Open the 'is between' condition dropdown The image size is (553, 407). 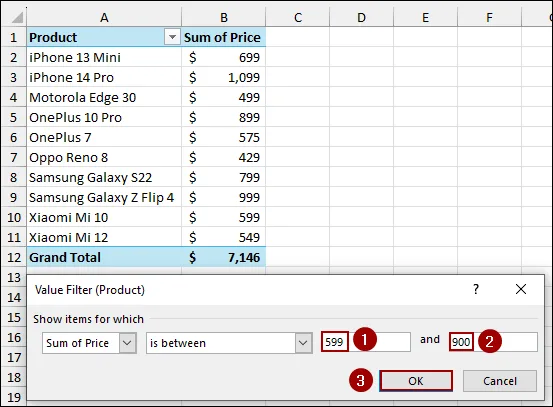(303, 343)
